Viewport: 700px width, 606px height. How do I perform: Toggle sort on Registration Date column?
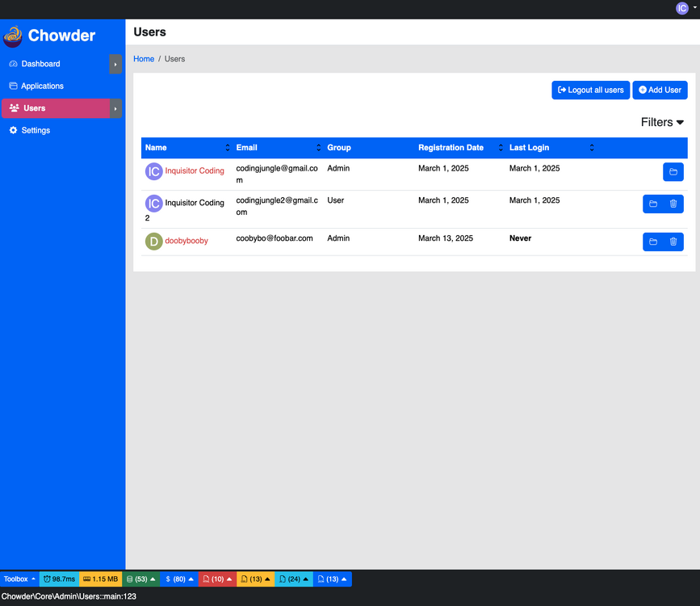pos(501,148)
